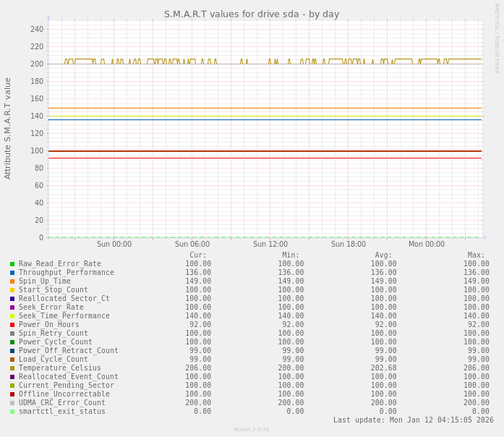Click the Reallocated_Event_Count legend swatch
Screen dimensions: 504x437
coord(12,377)
